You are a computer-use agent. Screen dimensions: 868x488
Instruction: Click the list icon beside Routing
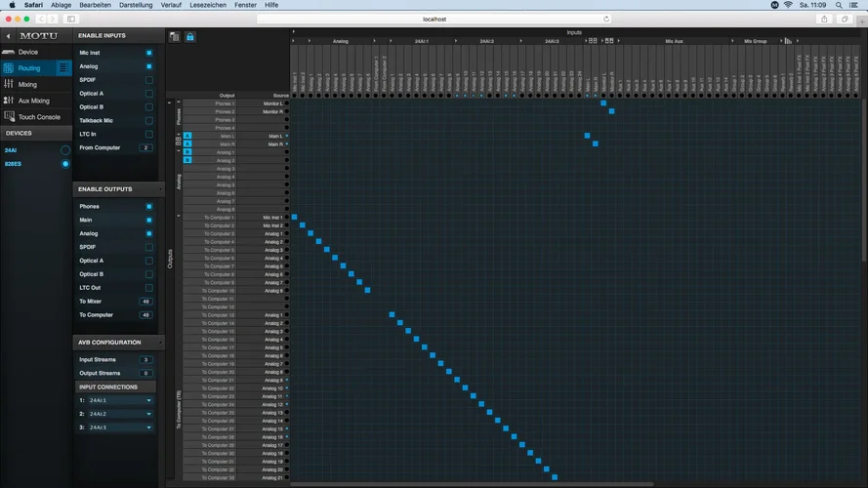click(x=62, y=68)
